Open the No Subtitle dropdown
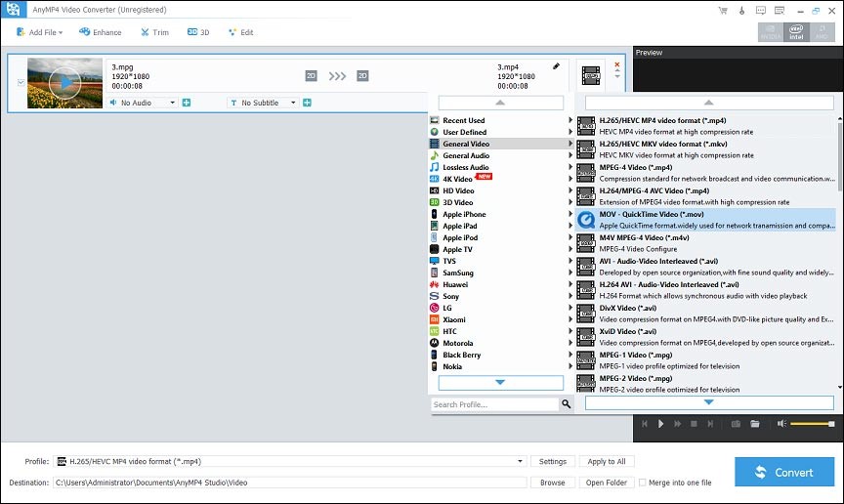The image size is (844, 504). point(262,103)
